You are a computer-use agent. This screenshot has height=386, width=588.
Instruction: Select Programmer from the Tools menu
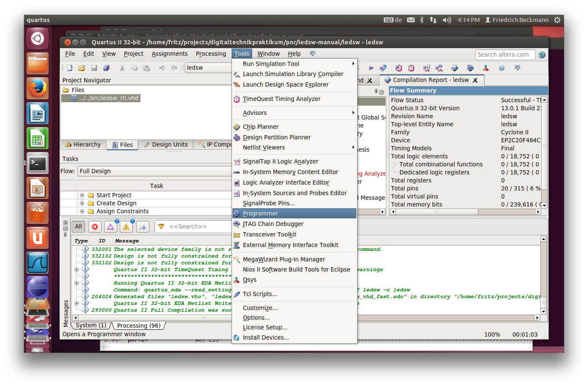pyautogui.click(x=260, y=213)
